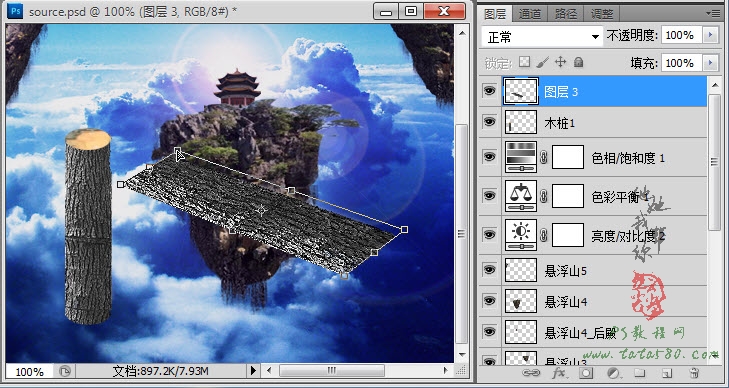Hide the 悬浮山4 layer
The image size is (729, 388).
[489, 301]
